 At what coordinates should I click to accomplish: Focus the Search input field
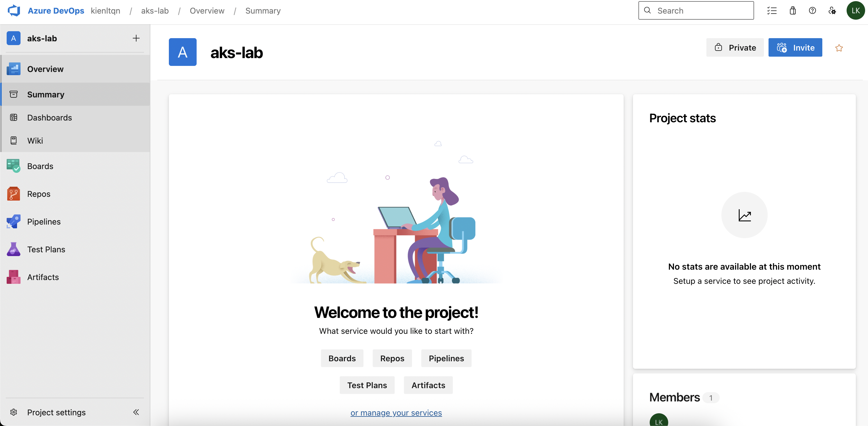696,10
